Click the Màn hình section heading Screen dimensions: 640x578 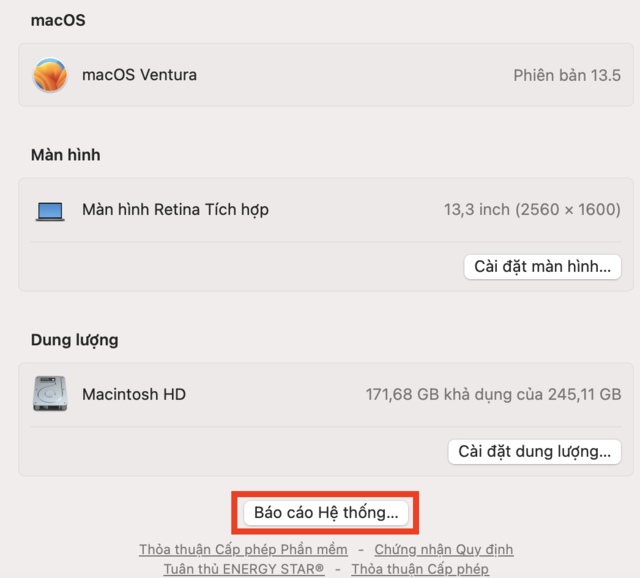point(65,155)
